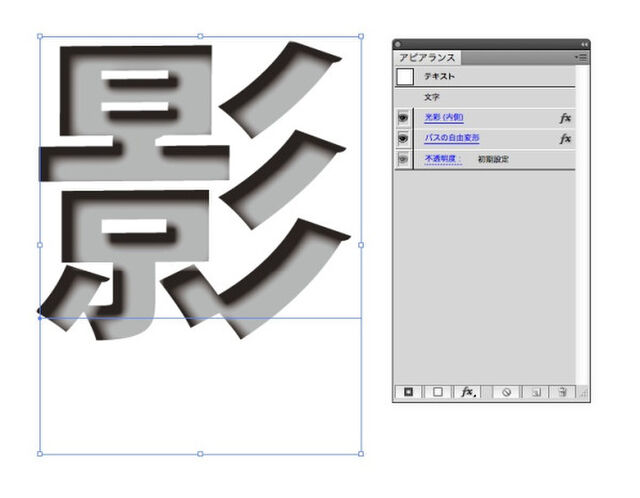Toggle the 不透明度 row eye icon

(404, 159)
